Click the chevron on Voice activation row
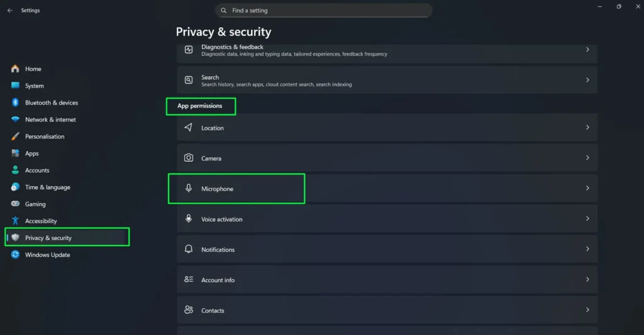This screenshot has height=335, width=644. [x=587, y=219]
